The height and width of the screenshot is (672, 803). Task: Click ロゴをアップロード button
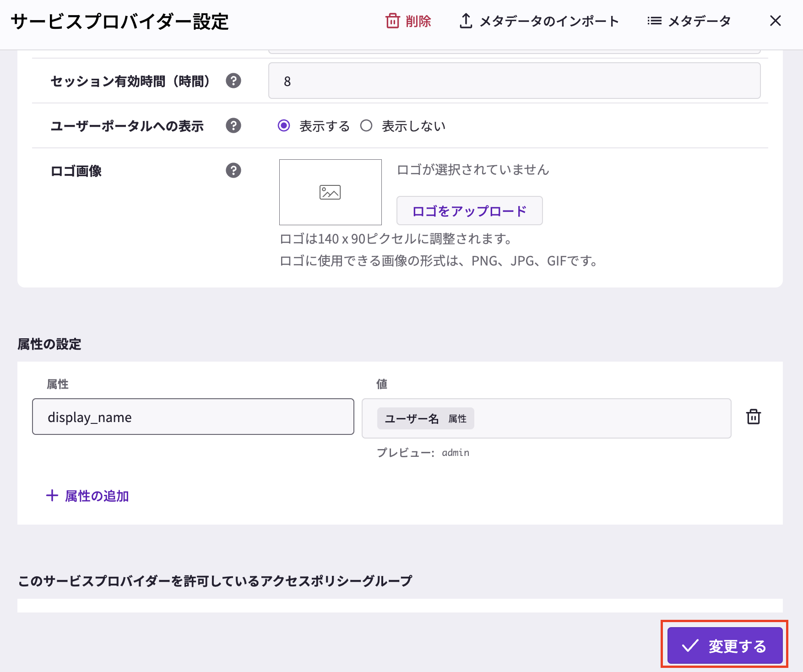click(x=469, y=211)
